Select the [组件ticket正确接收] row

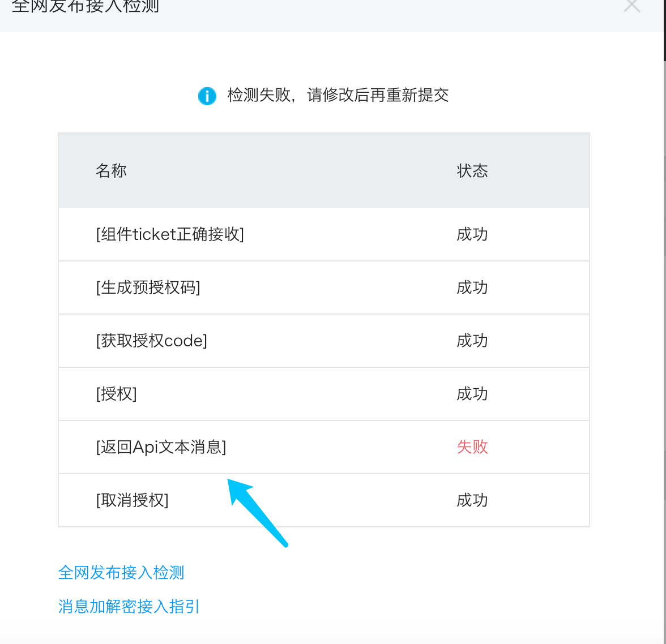170,234
